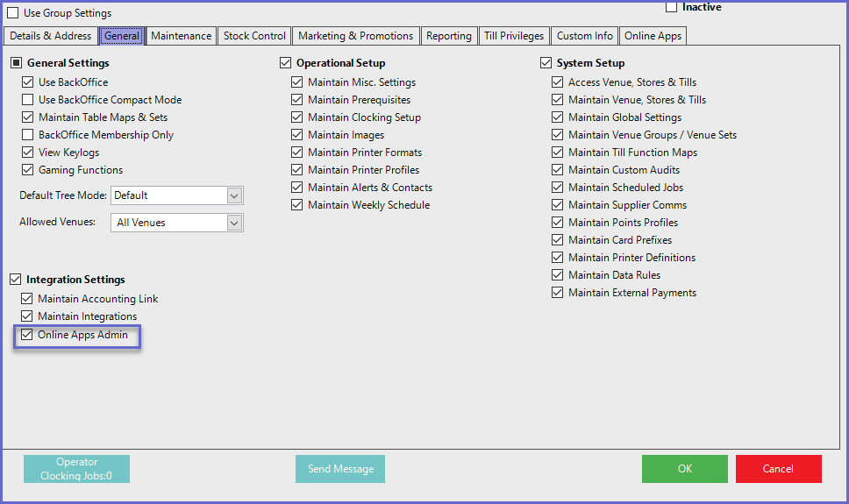Tick the Inactive checkbox
Viewport: 849px width, 504px height.
tap(672, 7)
